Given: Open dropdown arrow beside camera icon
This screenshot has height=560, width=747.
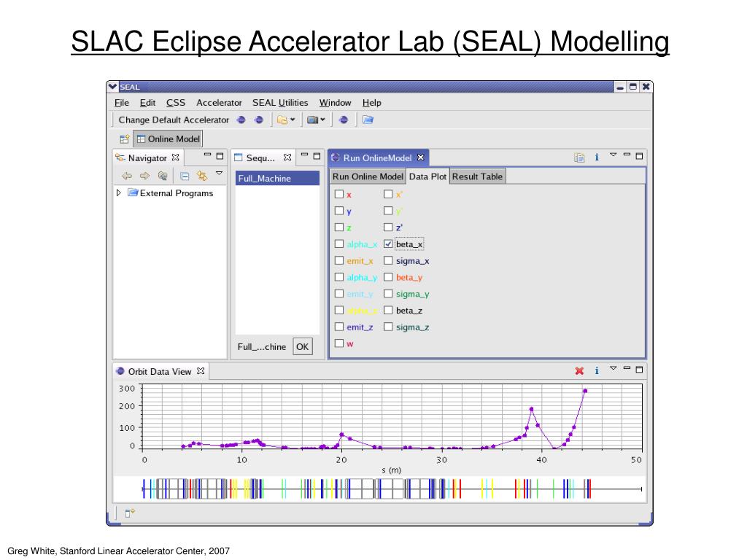Looking at the screenshot, I should tap(322, 120).
